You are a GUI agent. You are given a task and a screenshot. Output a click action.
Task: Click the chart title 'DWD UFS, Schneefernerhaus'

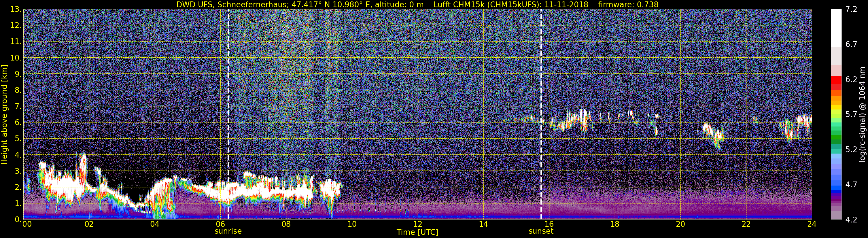pyautogui.click(x=232, y=4)
